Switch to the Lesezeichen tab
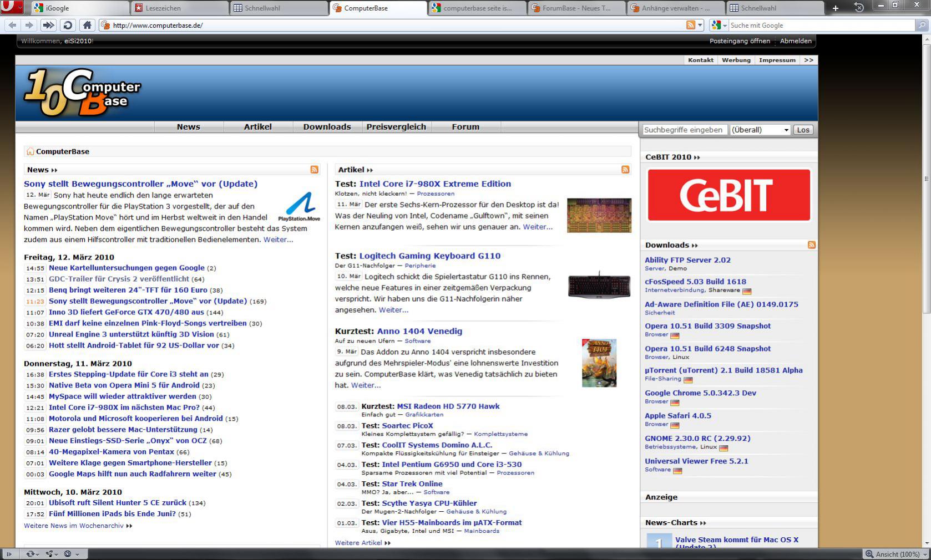The image size is (931, 560). coord(180,8)
